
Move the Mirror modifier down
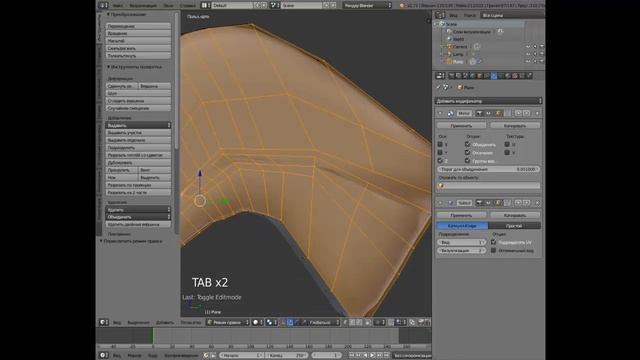tap(527, 113)
